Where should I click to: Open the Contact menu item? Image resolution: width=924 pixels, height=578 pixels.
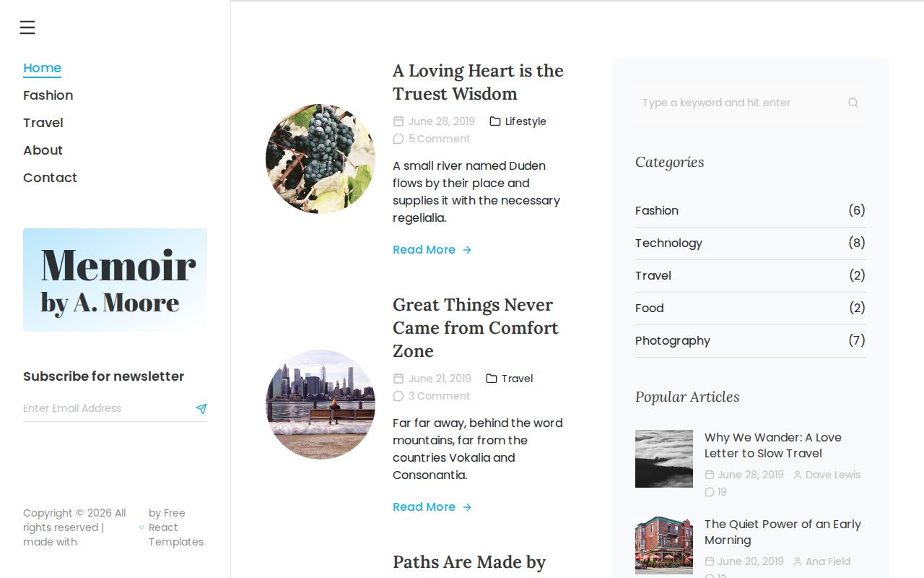coord(50,178)
